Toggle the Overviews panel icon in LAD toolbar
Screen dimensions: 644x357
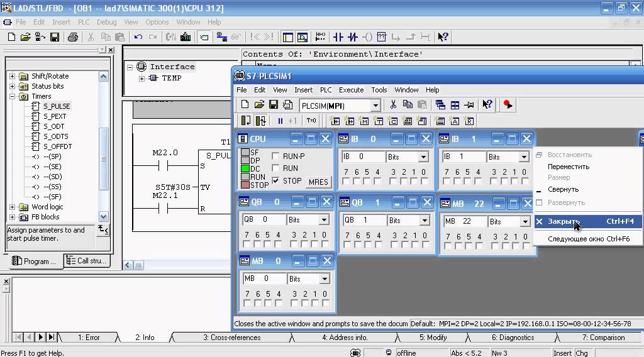(288, 37)
